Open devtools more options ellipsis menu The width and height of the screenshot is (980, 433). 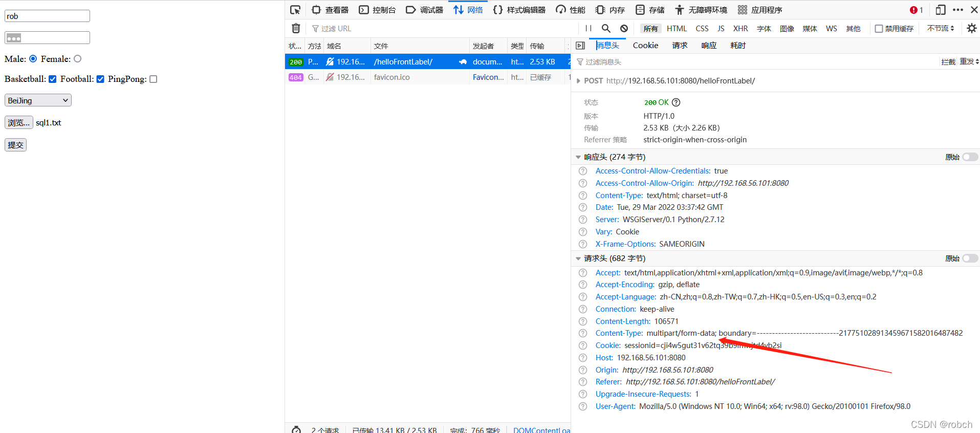[958, 10]
